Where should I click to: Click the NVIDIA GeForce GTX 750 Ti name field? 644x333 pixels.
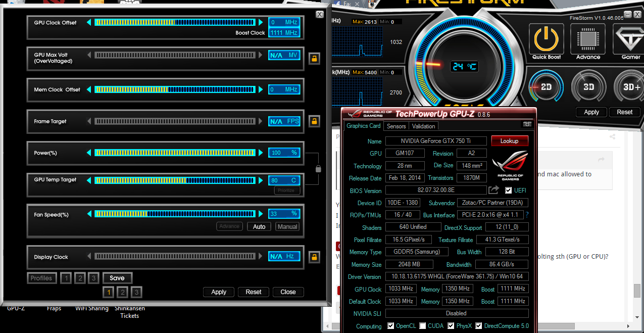tap(436, 141)
